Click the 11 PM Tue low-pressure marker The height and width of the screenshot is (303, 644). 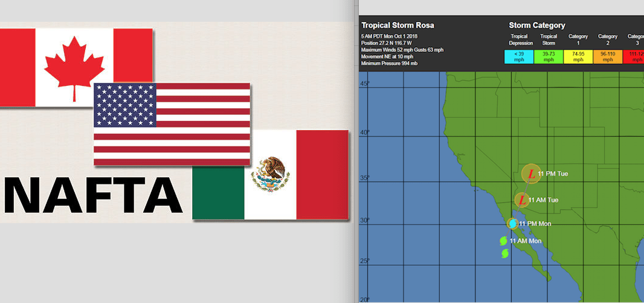[531, 174]
